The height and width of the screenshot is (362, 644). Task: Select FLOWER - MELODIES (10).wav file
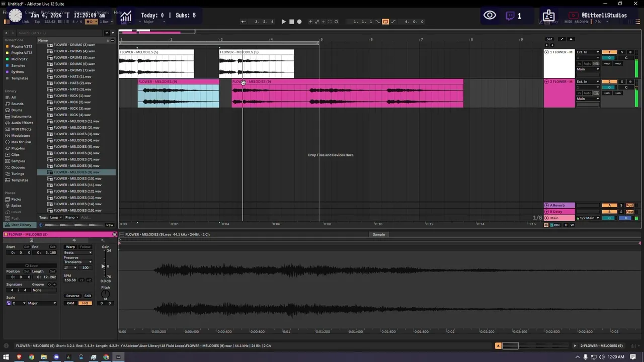coord(77,178)
